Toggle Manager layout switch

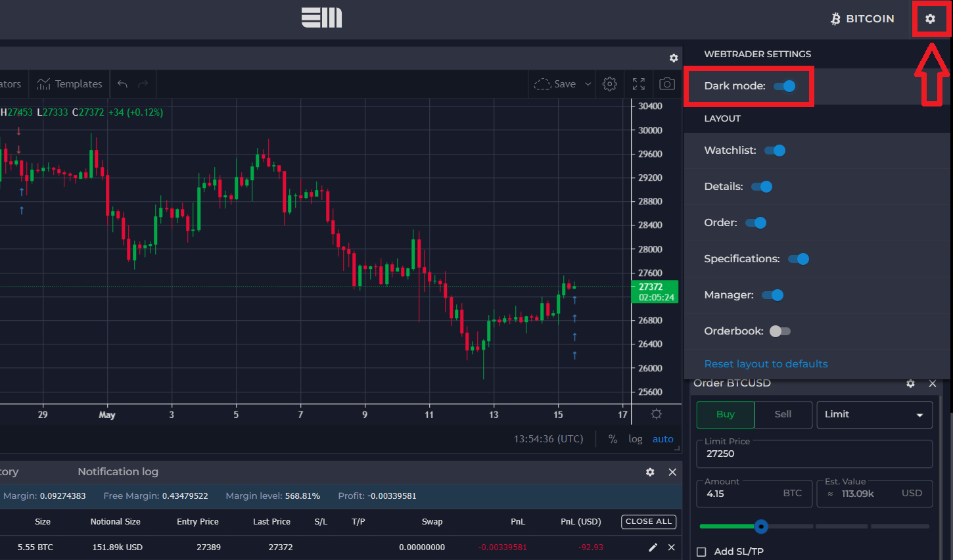[x=773, y=295]
